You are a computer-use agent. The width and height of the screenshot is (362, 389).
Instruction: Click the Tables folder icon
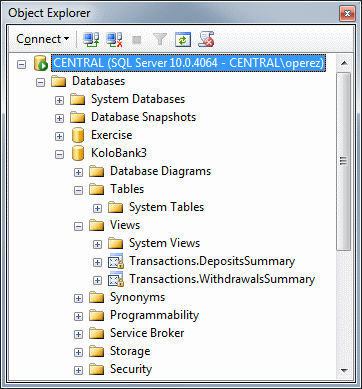(x=97, y=189)
